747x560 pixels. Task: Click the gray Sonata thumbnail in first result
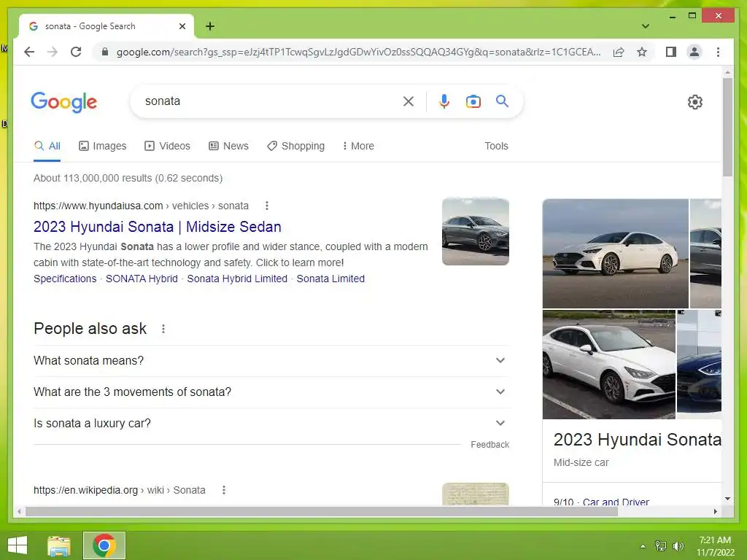(x=476, y=232)
